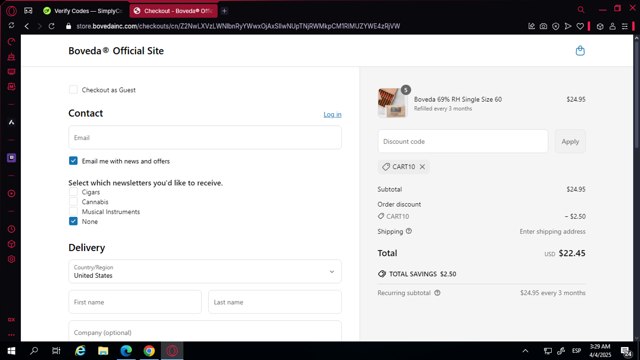Click the First name field
The height and width of the screenshot is (360, 640).
click(135, 302)
